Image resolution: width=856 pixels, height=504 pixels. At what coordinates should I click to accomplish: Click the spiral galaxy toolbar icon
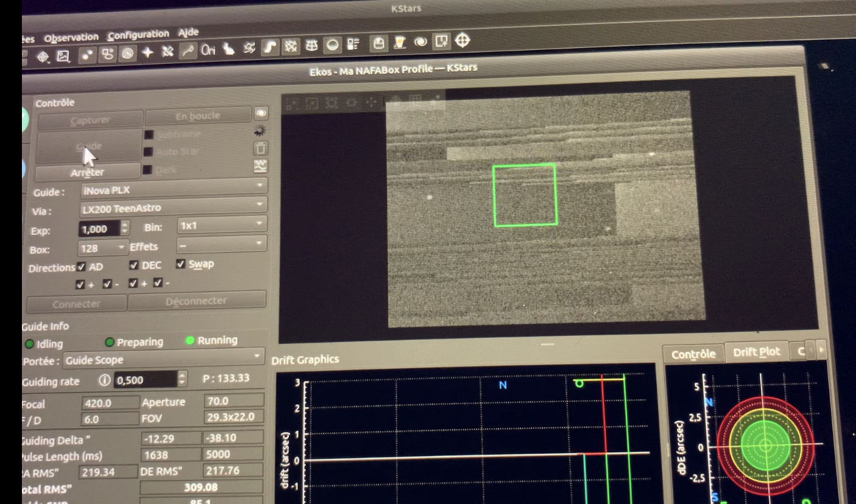pos(420,41)
